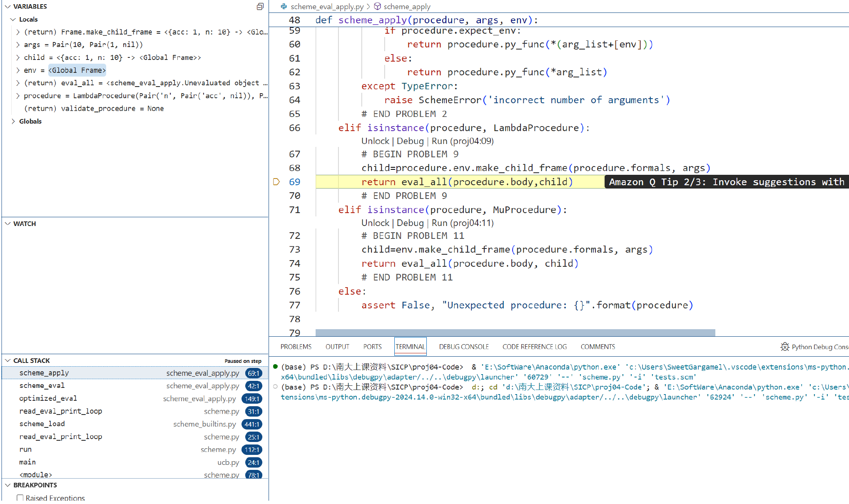Click Unlock code lens above line 72

point(375,223)
